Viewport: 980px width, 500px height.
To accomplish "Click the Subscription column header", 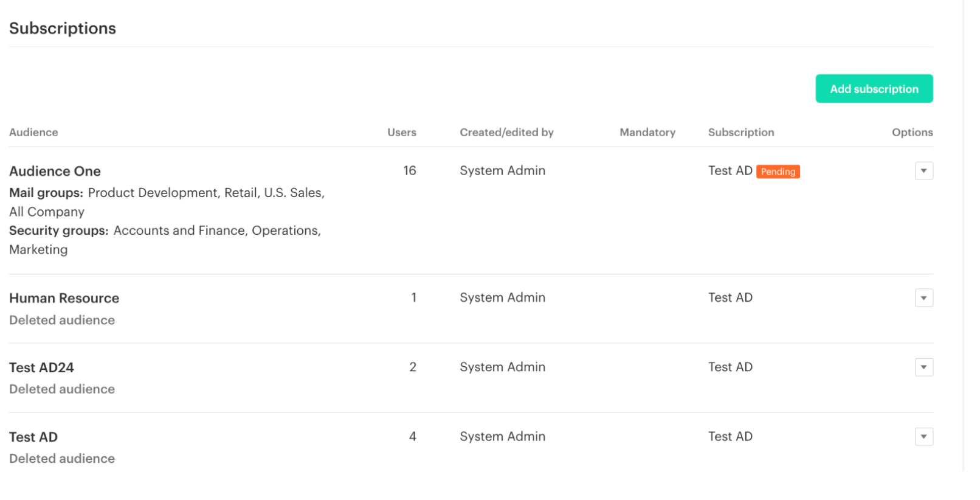I will tap(740, 133).
